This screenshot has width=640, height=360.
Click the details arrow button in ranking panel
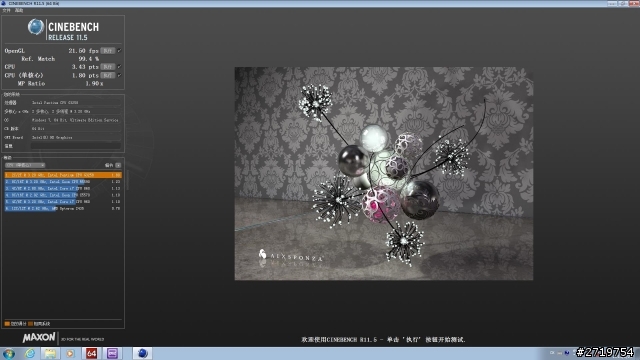click(118, 165)
